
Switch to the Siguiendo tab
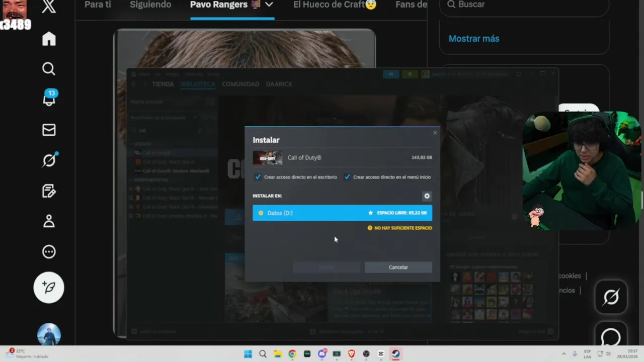[x=150, y=5]
